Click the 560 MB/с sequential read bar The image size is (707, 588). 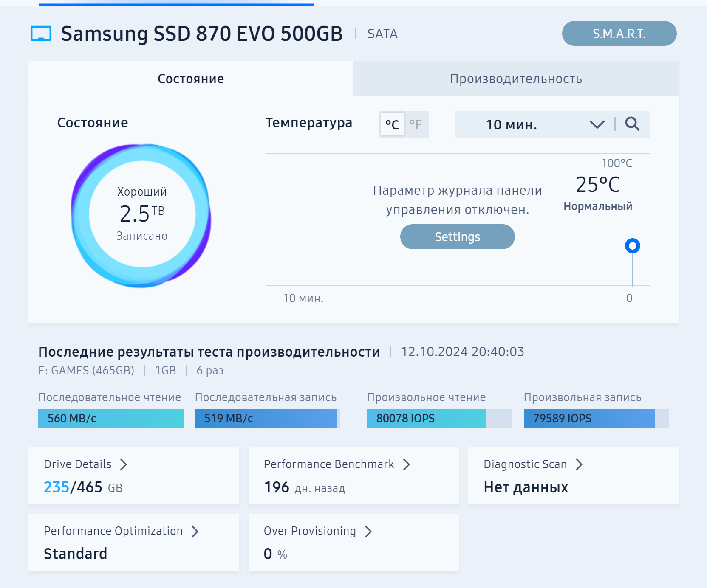click(111, 418)
